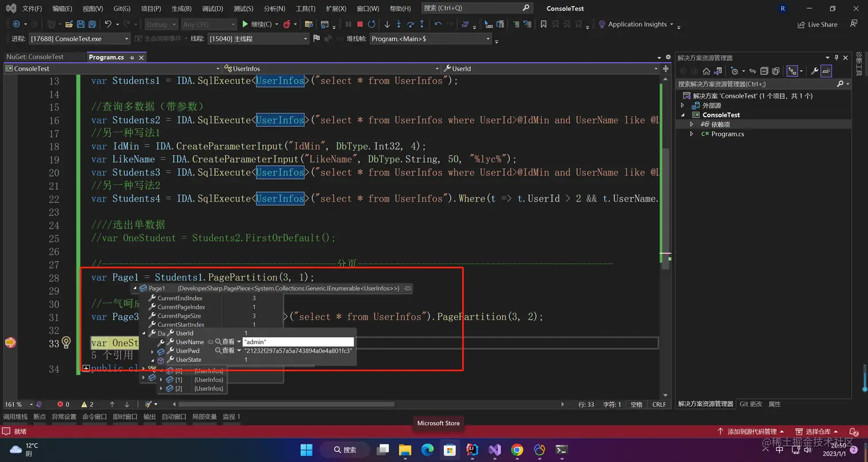Screen dimensions: 868x462
Task: Open the process dropdown showing ConsoleTest.exe
Action: tap(79, 38)
